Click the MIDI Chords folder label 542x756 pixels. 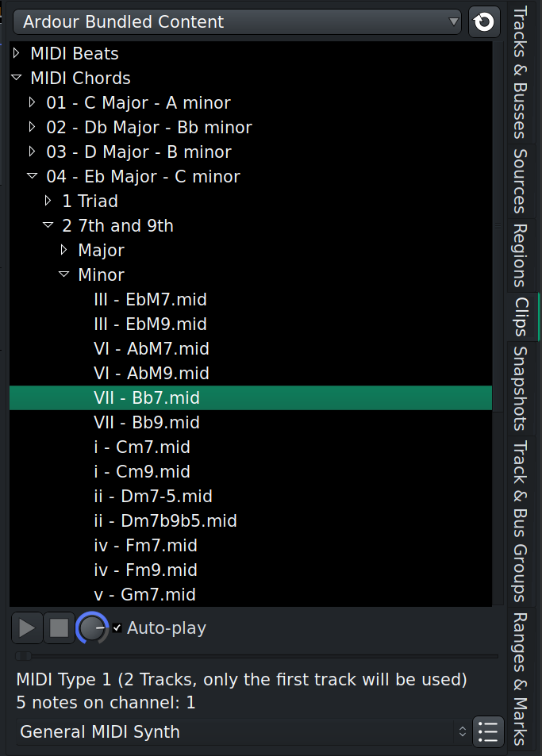pos(80,78)
